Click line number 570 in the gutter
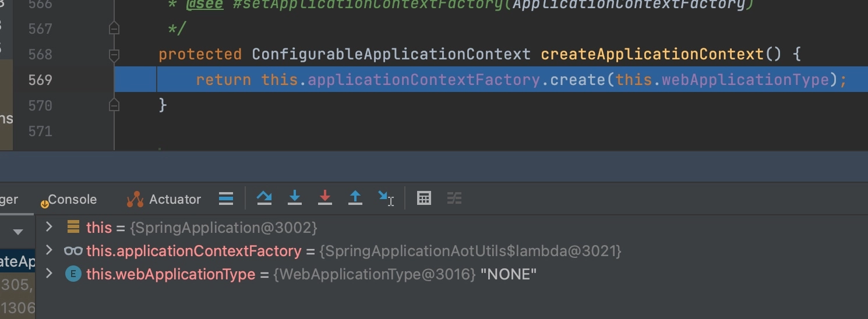 40,105
